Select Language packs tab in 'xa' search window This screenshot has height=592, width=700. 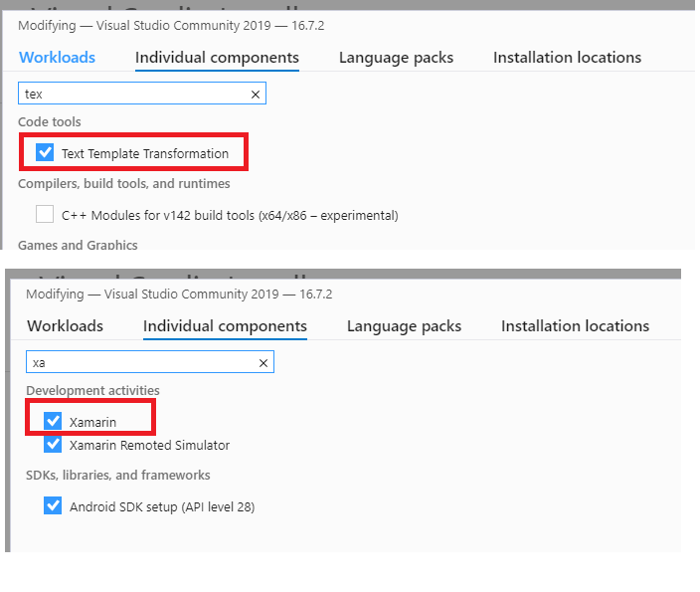pyautogui.click(x=404, y=326)
